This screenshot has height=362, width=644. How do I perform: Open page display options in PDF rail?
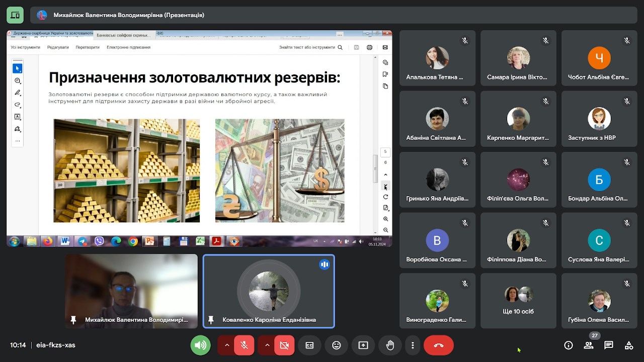click(x=385, y=208)
